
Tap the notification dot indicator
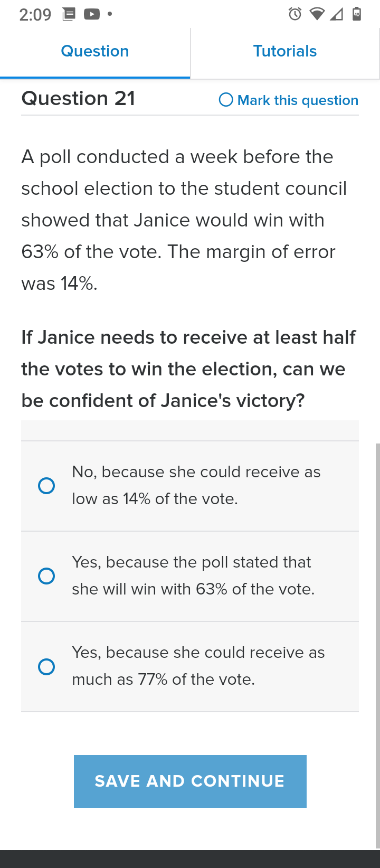[x=110, y=14]
